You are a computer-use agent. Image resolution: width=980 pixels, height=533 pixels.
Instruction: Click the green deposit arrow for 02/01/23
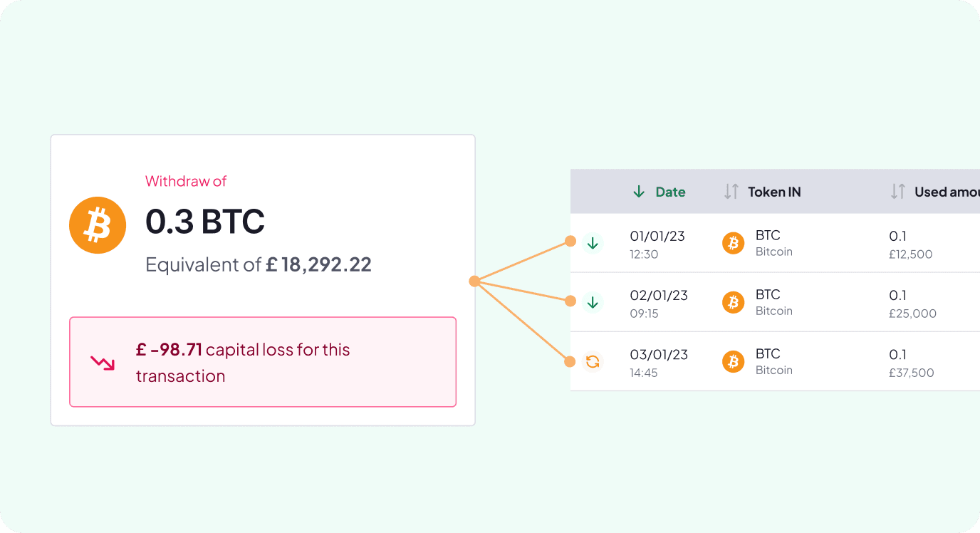click(593, 303)
